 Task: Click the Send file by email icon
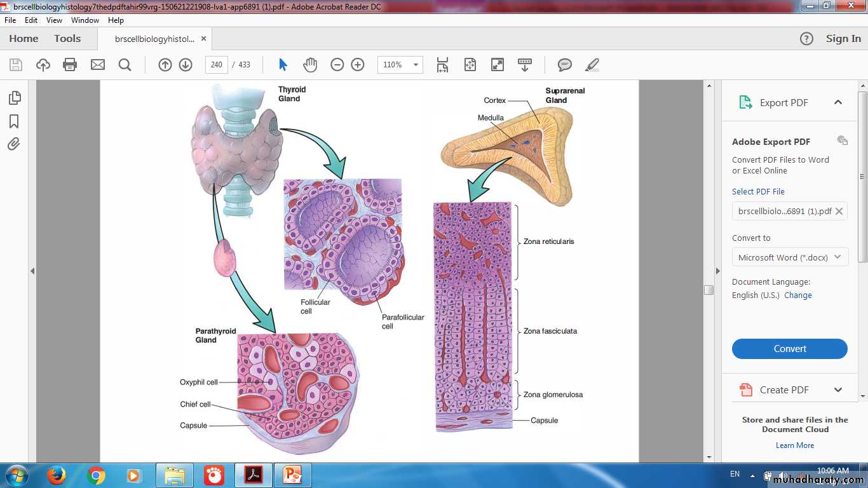coord(97,65)
